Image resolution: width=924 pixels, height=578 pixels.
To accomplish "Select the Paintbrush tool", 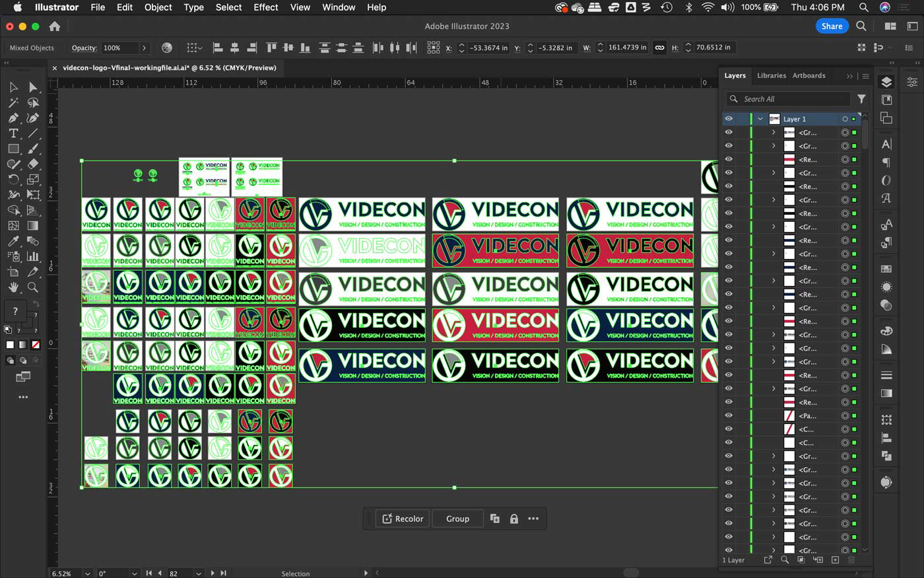I will tap(33, 149).
